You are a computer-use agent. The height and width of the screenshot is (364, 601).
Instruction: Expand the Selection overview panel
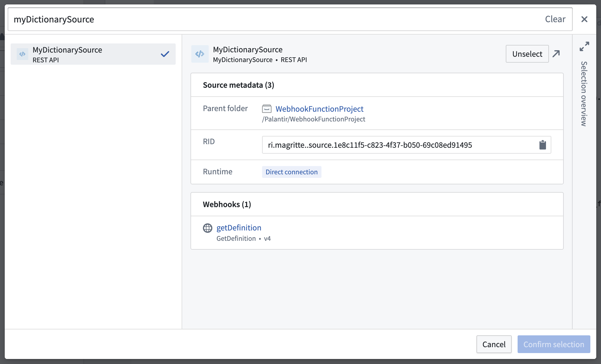584,46
